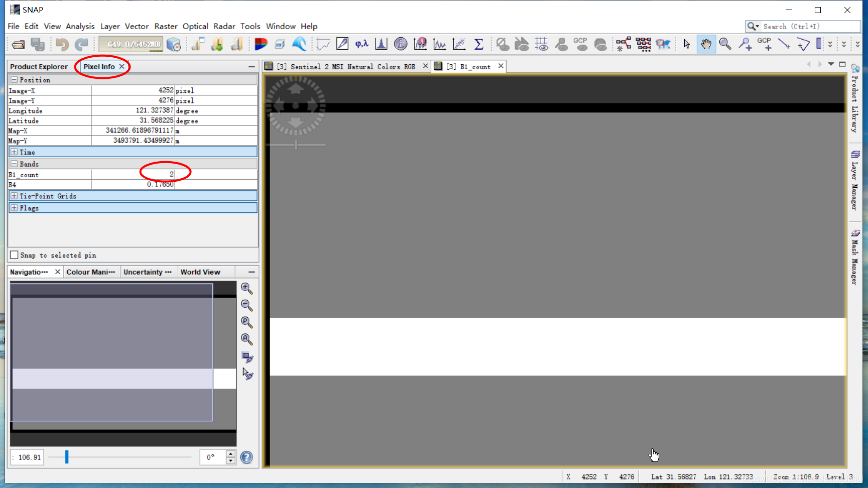
Task: Open the Raster menu
Action: [x=166, y=26]
